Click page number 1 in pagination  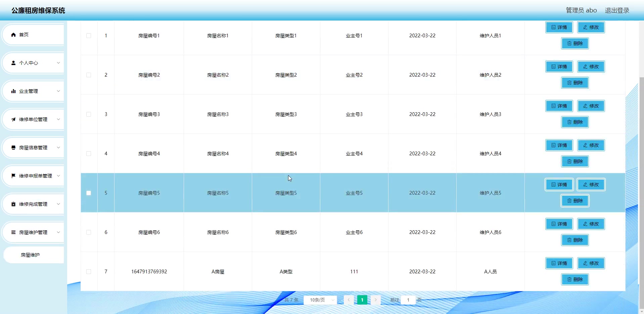tap(362, 300)
